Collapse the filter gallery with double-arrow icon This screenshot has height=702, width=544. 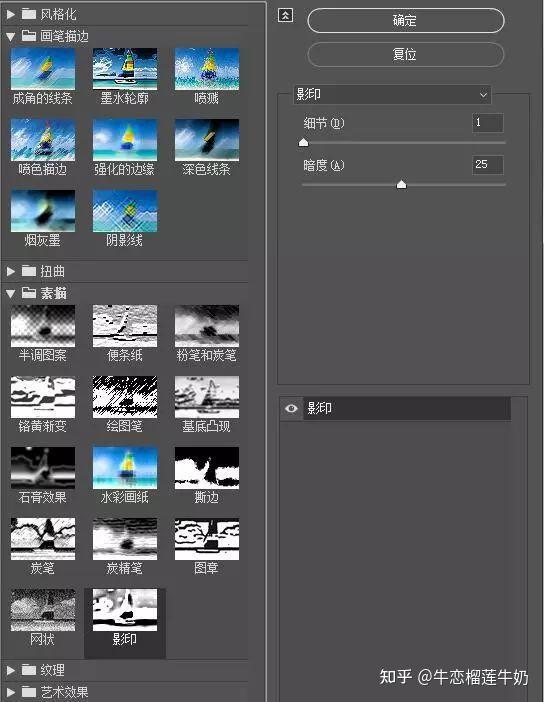285,15
